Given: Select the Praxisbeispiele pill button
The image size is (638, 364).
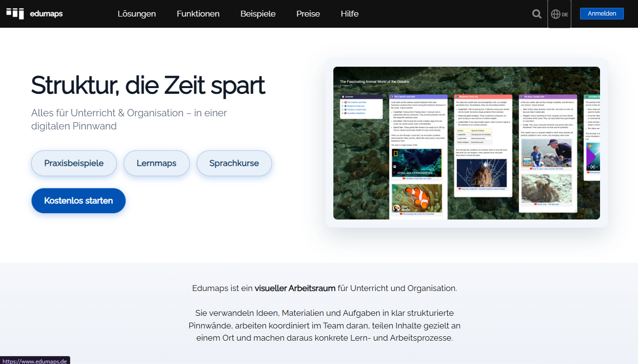Looking at the screenshot, I should coord(74,163).
